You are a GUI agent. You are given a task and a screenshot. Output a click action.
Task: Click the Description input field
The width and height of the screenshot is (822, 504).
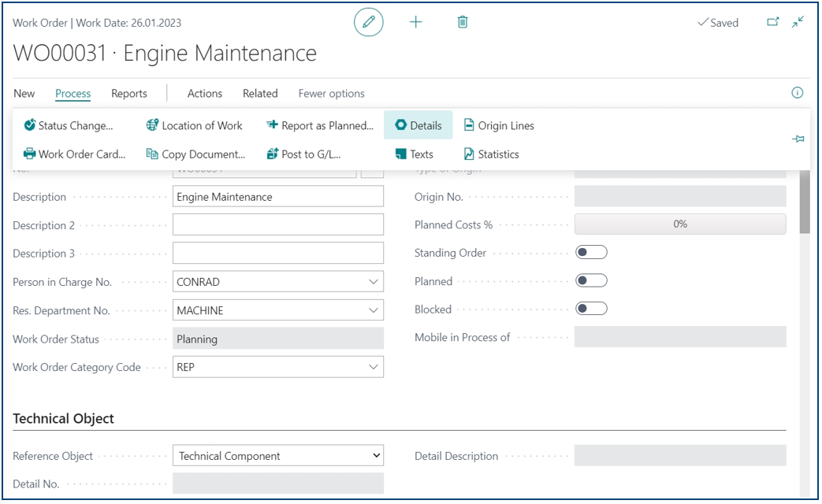278,196
